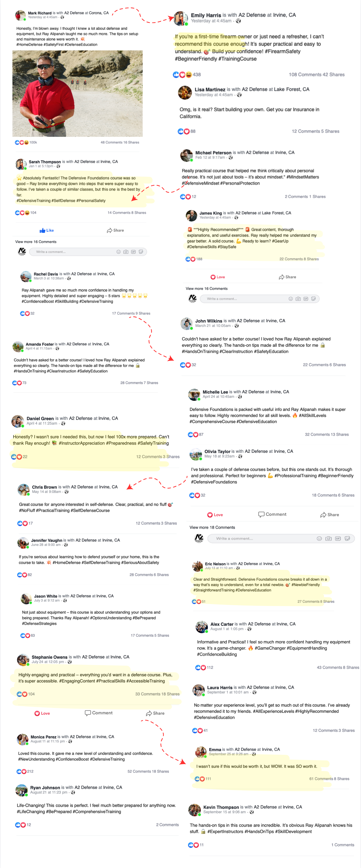Click Comment button under Olivia Taylor's post
Screen dimensions: 361x868
tap(272, 514)
